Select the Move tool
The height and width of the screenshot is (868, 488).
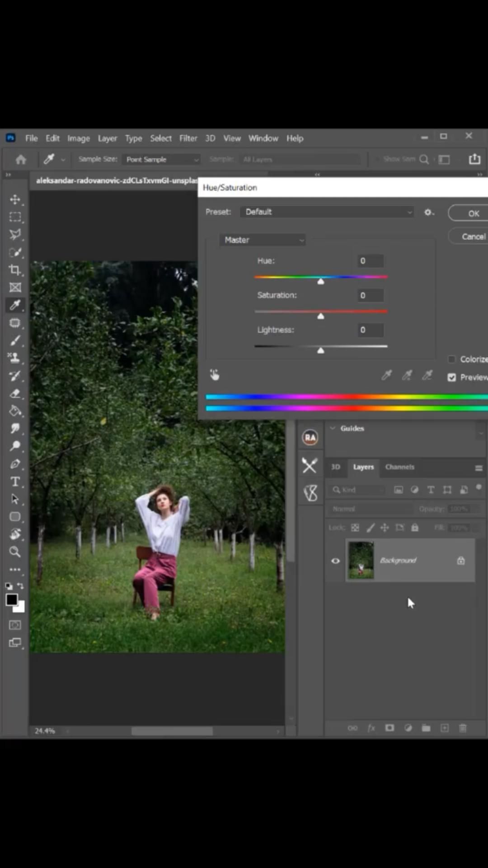point(15,199)
